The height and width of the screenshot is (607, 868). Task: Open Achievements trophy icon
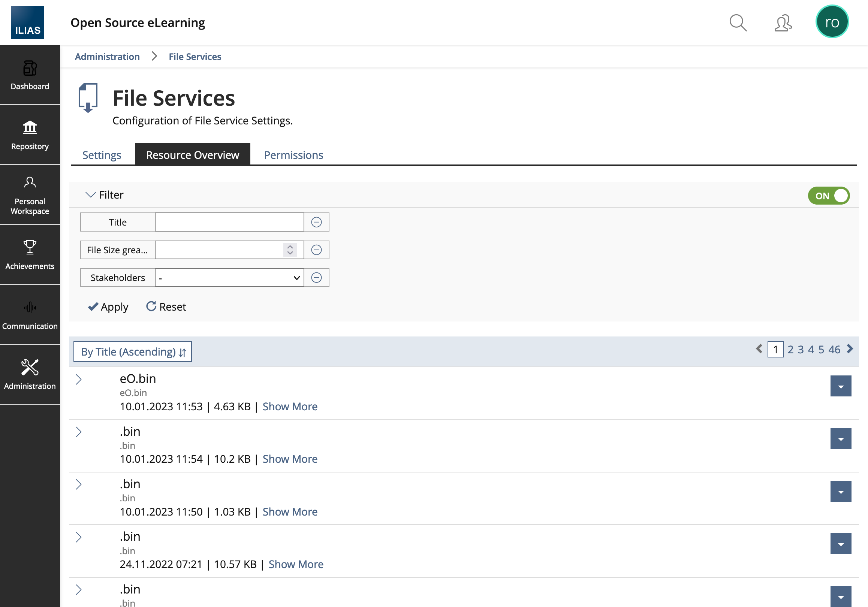[30, 248]
